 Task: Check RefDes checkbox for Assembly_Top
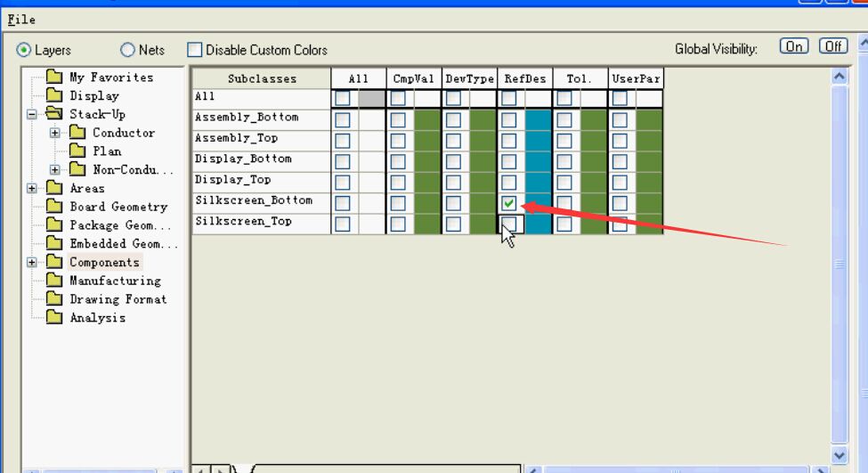[x=508, y=141]
